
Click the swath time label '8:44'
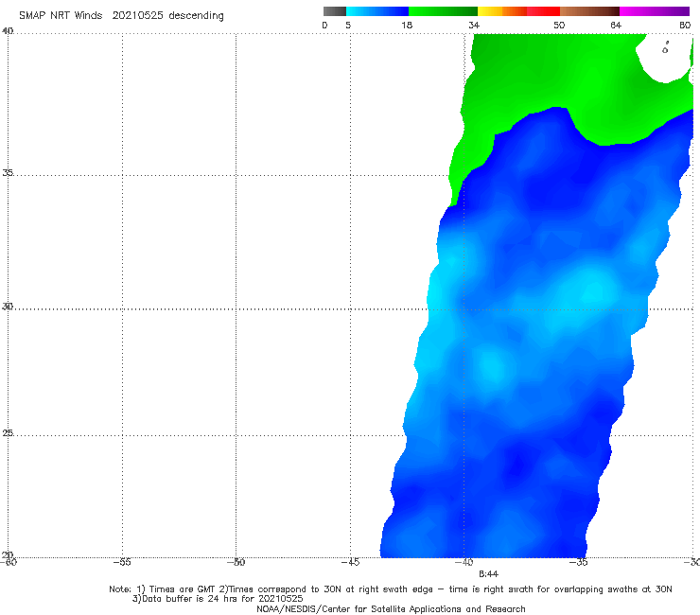point(488,574)
